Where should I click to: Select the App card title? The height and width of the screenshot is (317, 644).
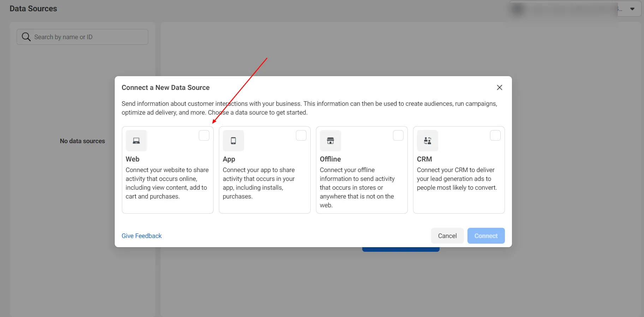229,159
